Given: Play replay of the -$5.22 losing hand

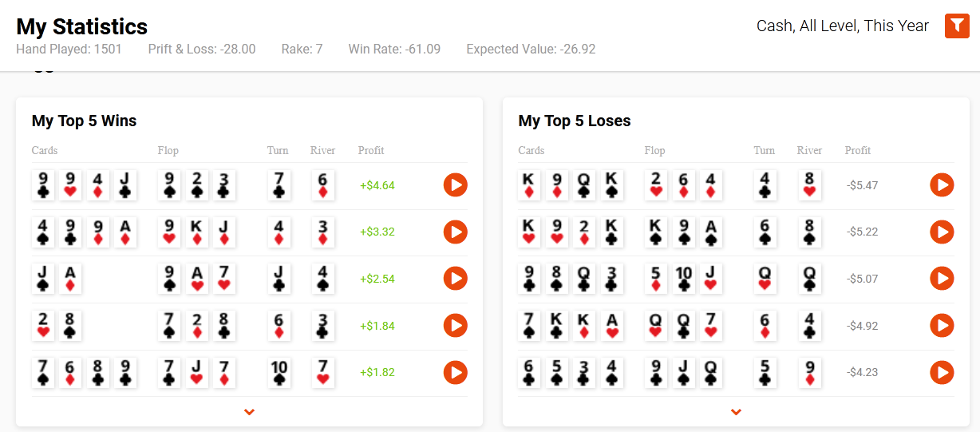Looking at the screenshot, I should click(x=942, y=232).
